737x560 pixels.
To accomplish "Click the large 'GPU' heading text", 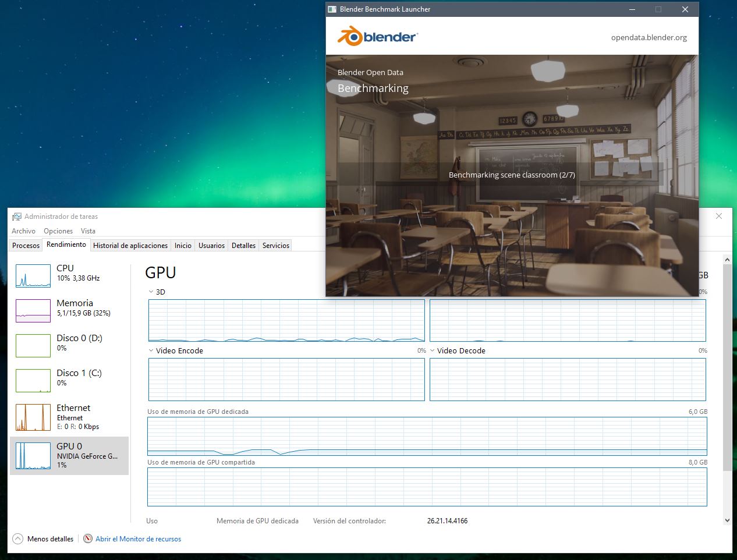I will (161, 272).
